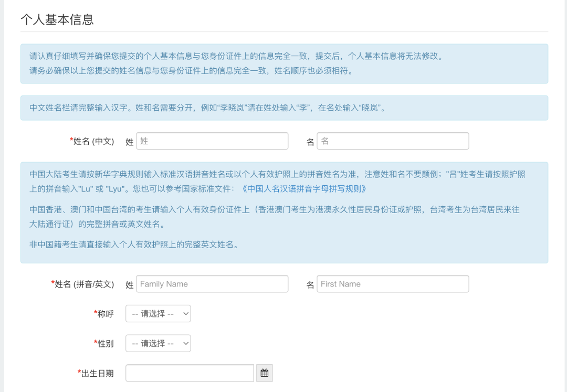Click the 李晓岚 name example notice

pyautogui.click(x=208, y=108)
